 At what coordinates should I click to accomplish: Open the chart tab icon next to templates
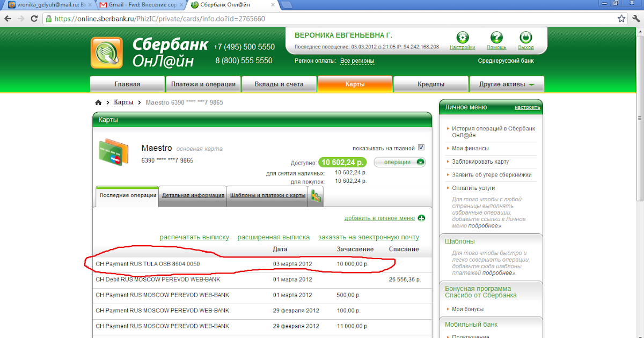[x=317, y=196]
